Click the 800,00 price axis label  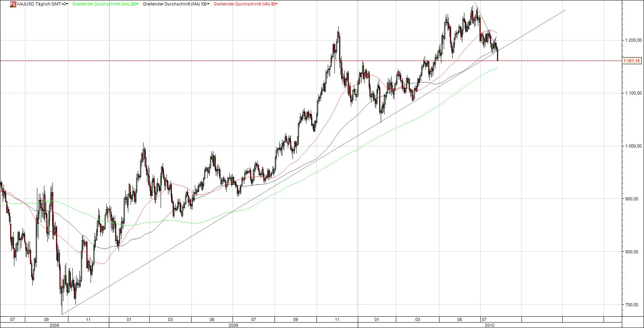click(x=633, y=252)
